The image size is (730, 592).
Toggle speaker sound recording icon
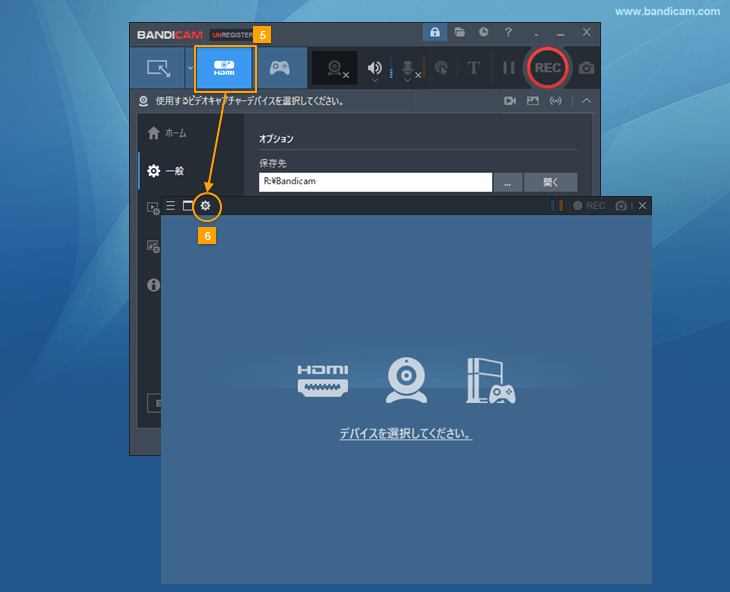coord(374,67)
